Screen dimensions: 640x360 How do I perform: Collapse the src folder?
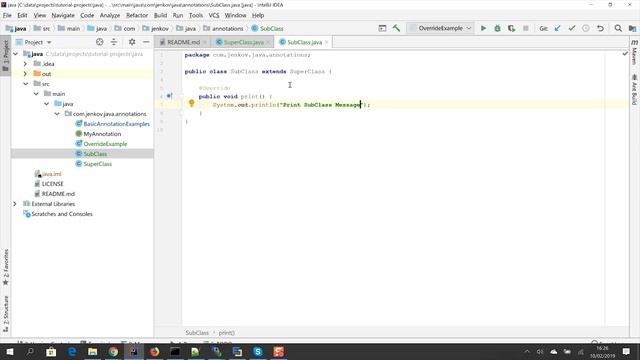26,84
